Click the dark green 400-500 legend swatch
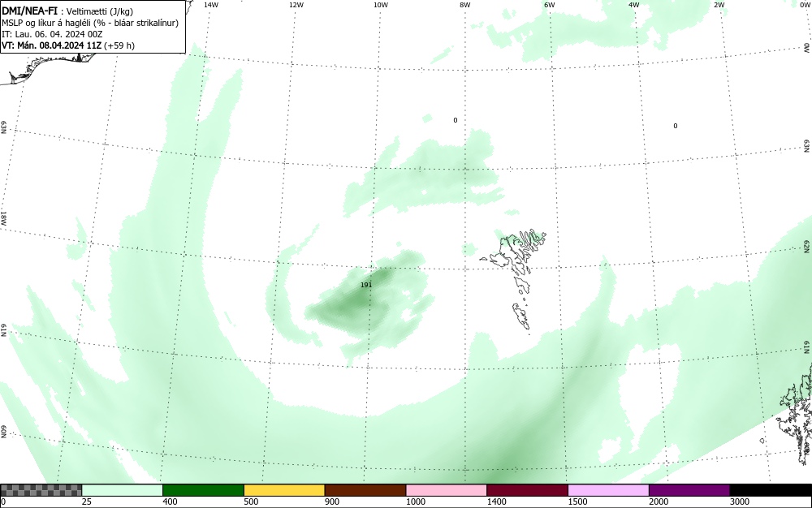Image resolution: width=812 pixels, height=508 pixels. [203, 490]
